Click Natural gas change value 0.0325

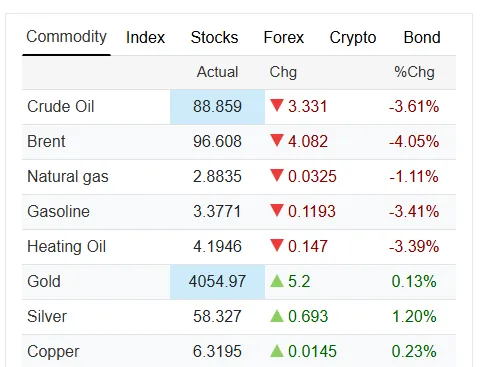point(312,177)
